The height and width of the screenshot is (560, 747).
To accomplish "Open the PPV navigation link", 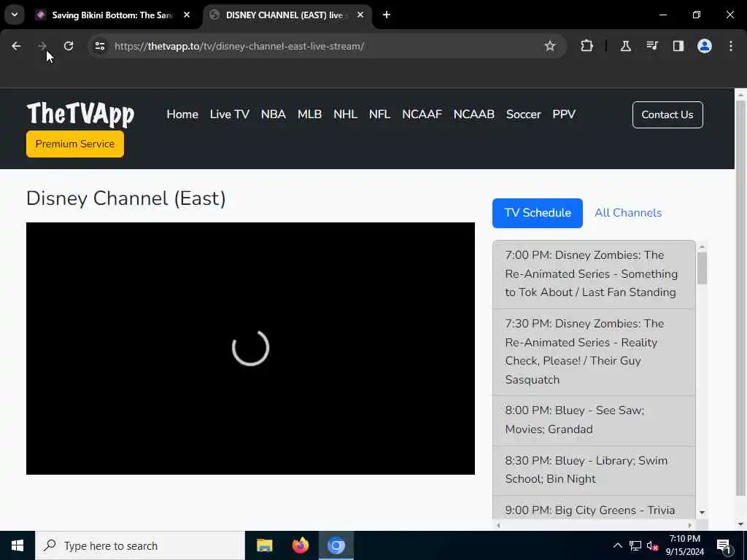I will point(564,114).
